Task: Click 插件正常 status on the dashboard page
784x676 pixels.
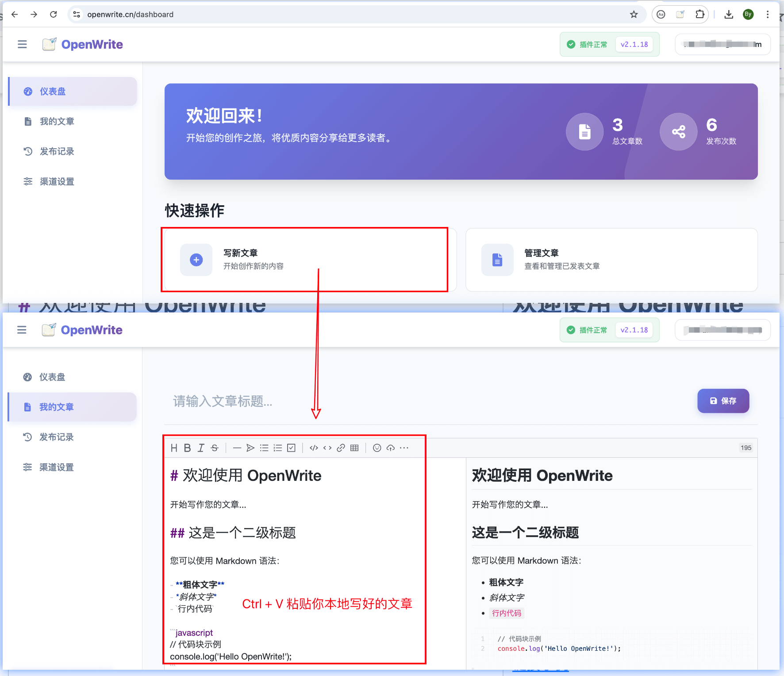Action: 588,44
